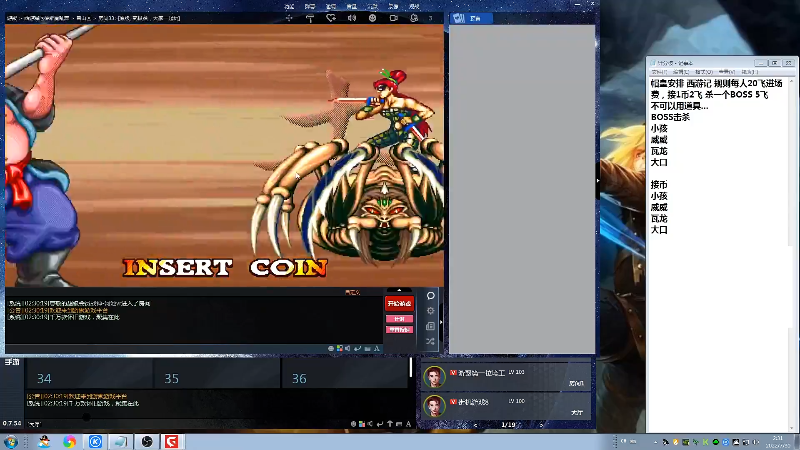Select room slot 36
The width and height of the screenshot is (800, 450).
[x=344, y=373]
